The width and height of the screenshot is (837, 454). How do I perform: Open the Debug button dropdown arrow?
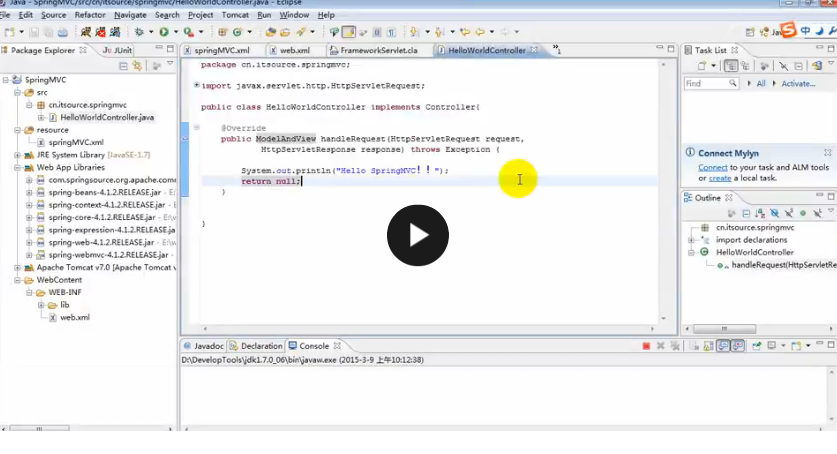[151, 32]
